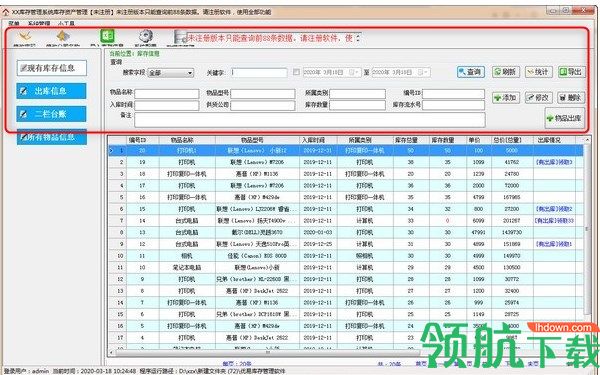Open the 有出库 link in row 2
The width and height of the screenshot is (600, 375).
point(554,162)
